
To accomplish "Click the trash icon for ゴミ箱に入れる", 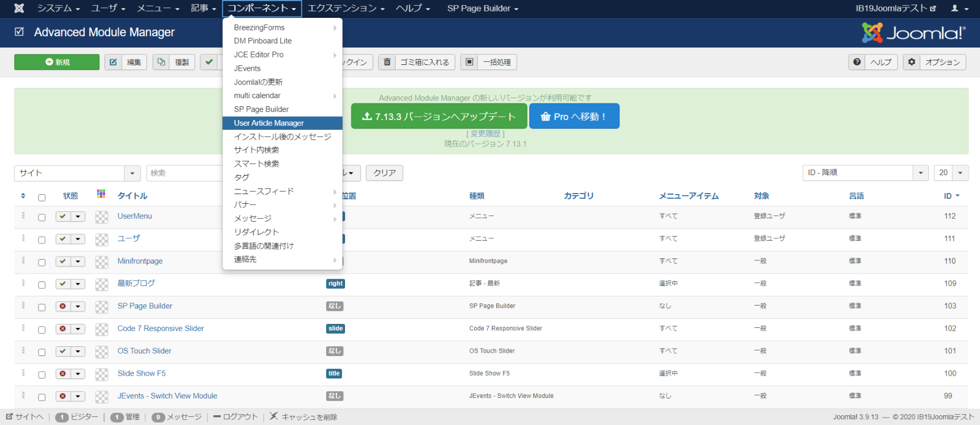I will tap(388, 62).
